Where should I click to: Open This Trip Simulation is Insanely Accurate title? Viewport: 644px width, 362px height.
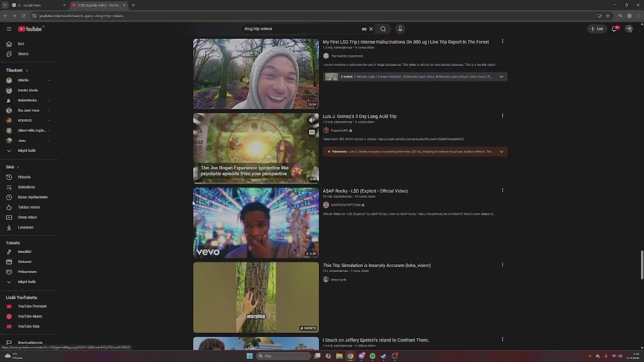(377, 265)
